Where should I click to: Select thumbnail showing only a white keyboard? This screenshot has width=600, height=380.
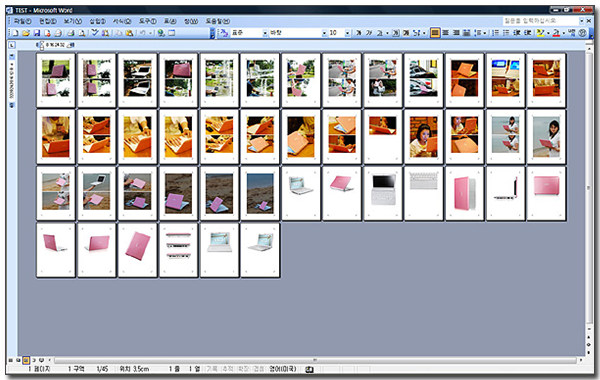pos(424,193)
